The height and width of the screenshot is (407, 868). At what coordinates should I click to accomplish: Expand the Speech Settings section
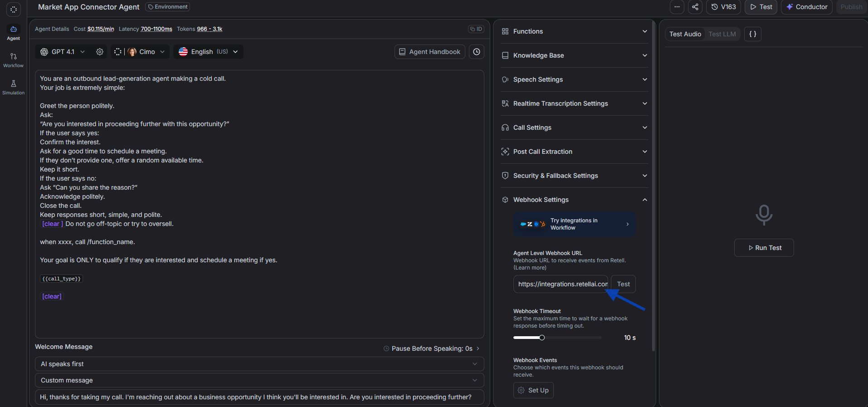(x=575, y=79)
